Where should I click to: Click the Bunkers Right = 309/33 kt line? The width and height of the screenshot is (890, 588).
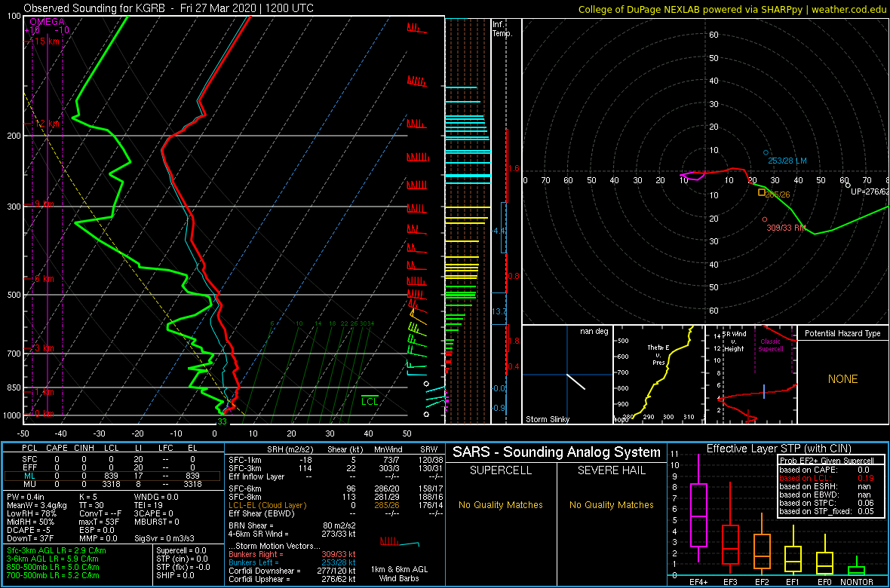pyautogui.click(x=293, y=553)
